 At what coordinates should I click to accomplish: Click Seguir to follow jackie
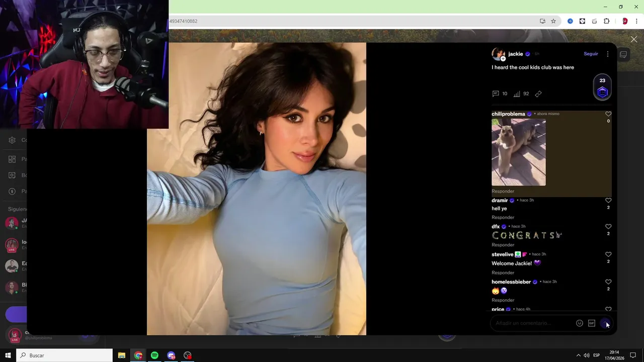tap(591, 54)
